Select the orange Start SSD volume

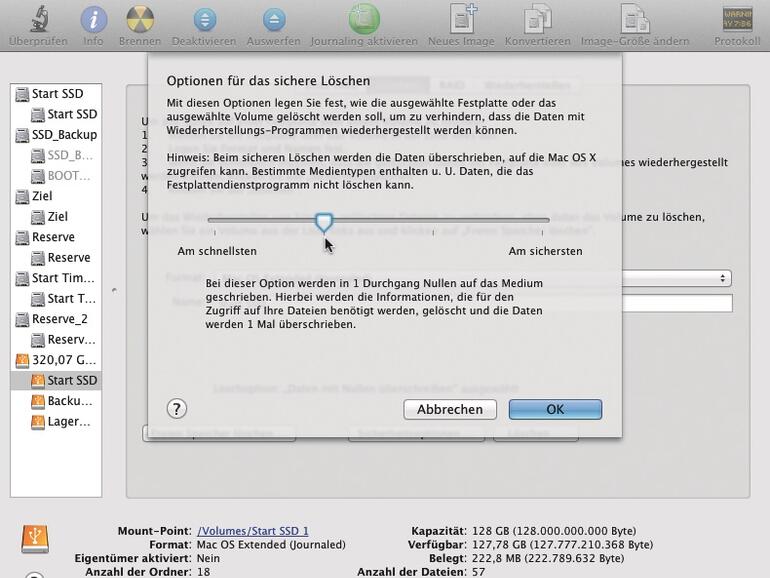click(x=56, y=381)
